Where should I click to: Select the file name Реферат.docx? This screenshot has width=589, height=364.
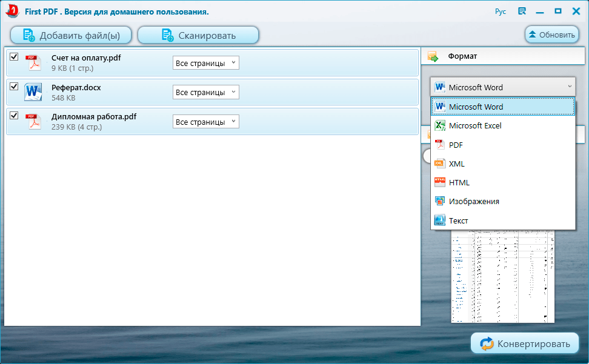tap(76, 87)
